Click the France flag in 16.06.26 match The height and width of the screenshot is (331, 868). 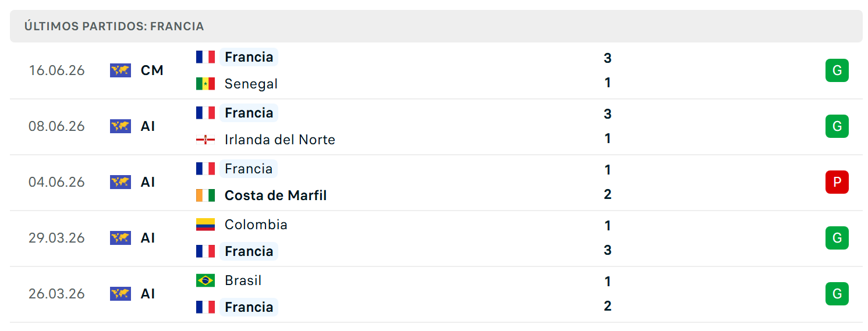coord(206,57)
